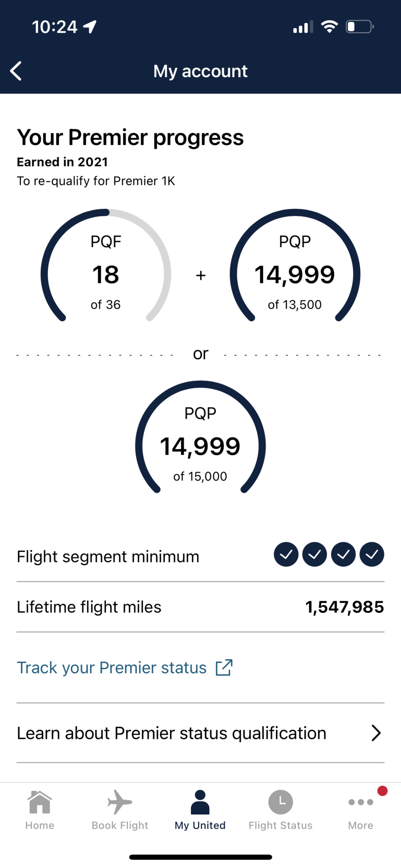The width and height of the screenshot is (401, 868).
Task: Tap the Book Flight airplane icon
Action: tap(120, 802)
